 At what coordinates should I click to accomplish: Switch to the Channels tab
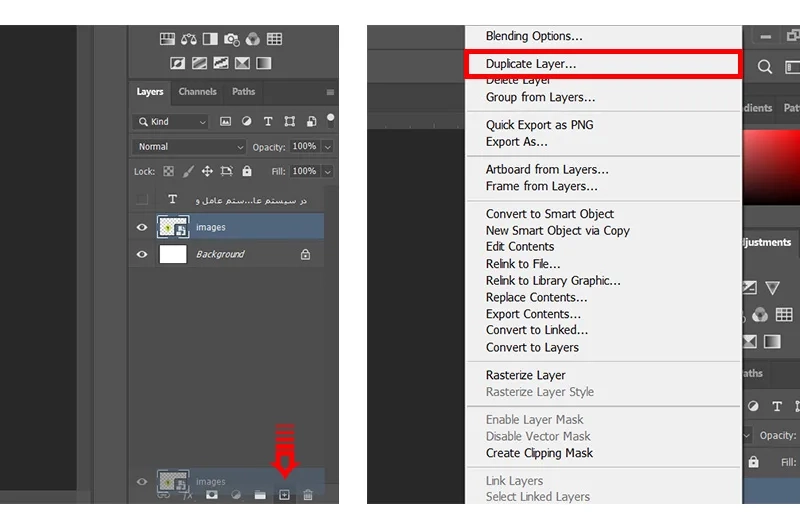click(x=197, y=92)
